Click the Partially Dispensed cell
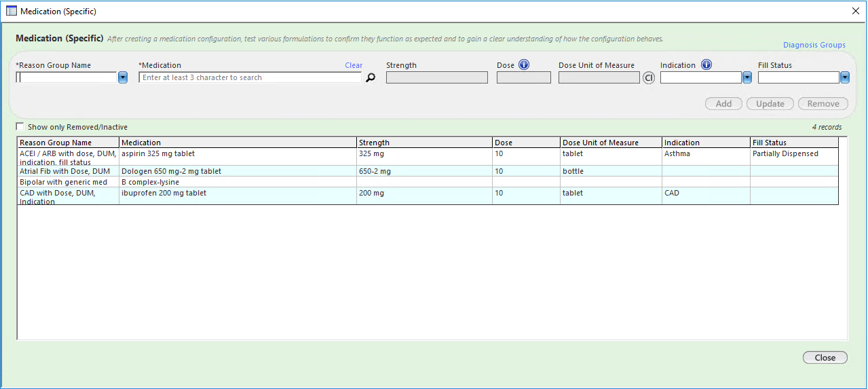 794,157
